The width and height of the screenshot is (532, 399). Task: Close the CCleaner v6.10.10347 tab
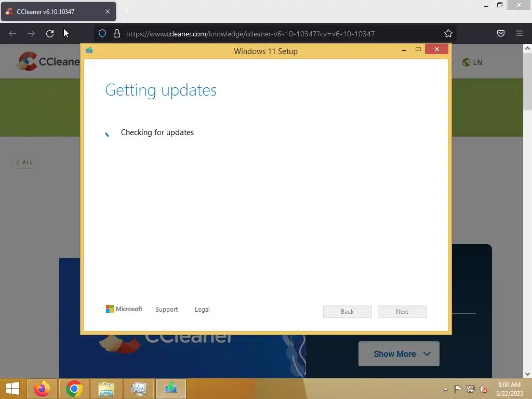point(107,11)
